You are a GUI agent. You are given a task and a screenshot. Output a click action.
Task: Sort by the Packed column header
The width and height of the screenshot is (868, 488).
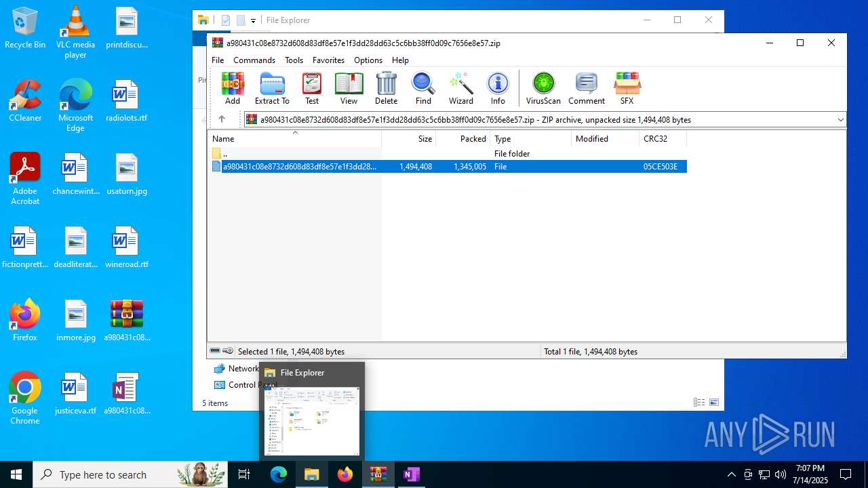coord(463,138)
